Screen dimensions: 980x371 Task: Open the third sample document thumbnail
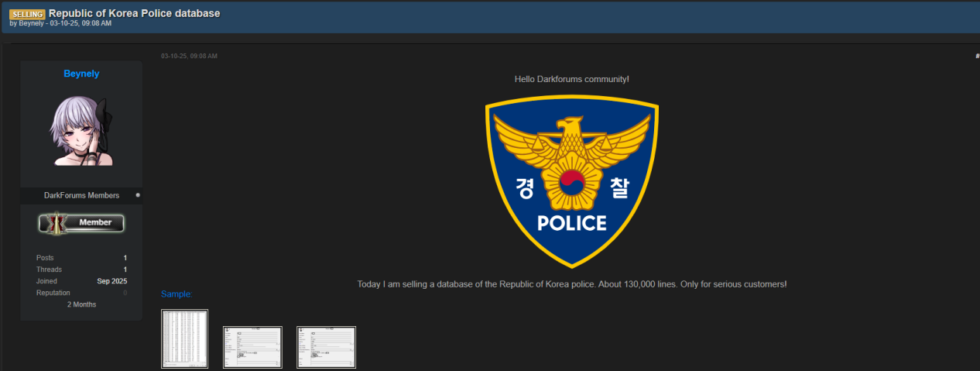pos(326,347)
